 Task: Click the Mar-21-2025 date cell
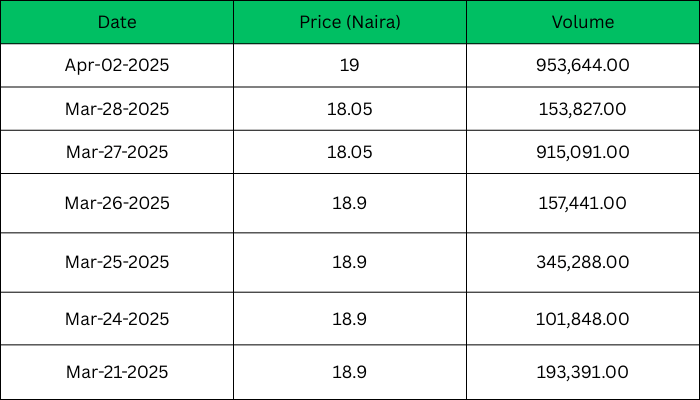tap(118, 372)
